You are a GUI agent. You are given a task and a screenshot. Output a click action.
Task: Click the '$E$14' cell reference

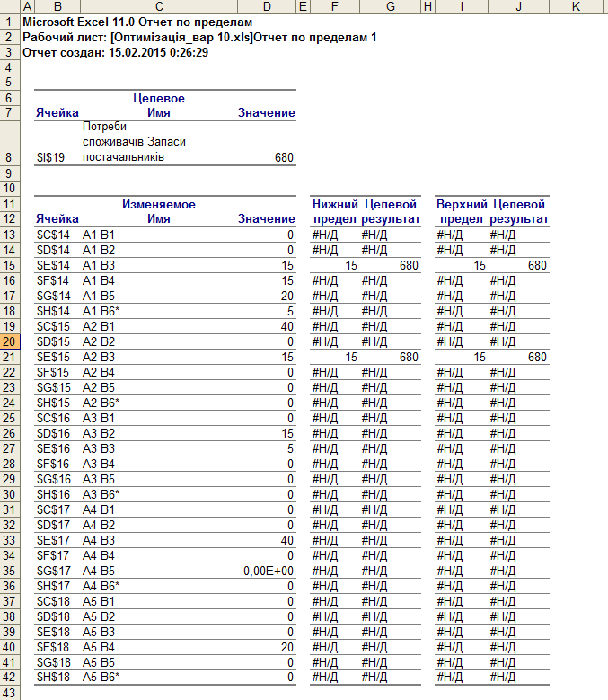click(x=53, y=266)
